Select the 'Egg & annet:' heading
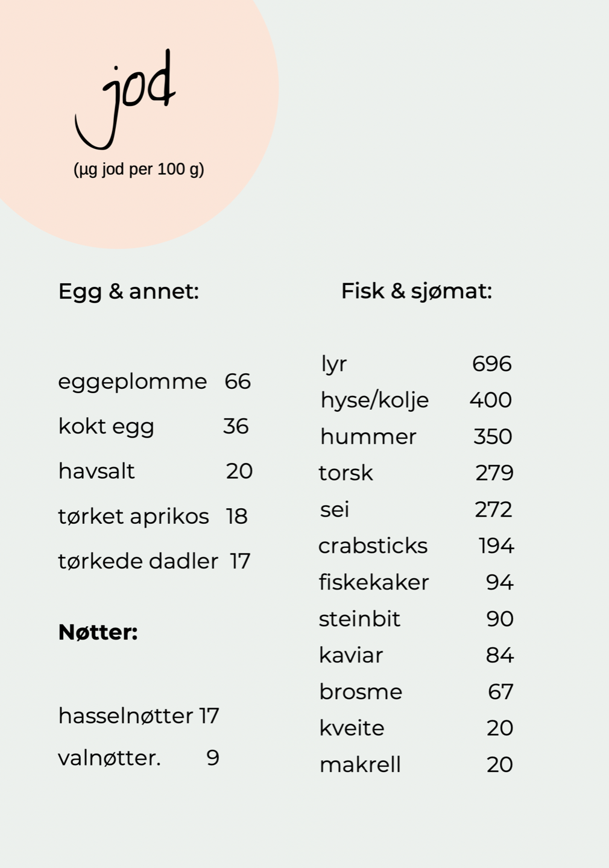 pyautogui.click(x=128, y=292)
